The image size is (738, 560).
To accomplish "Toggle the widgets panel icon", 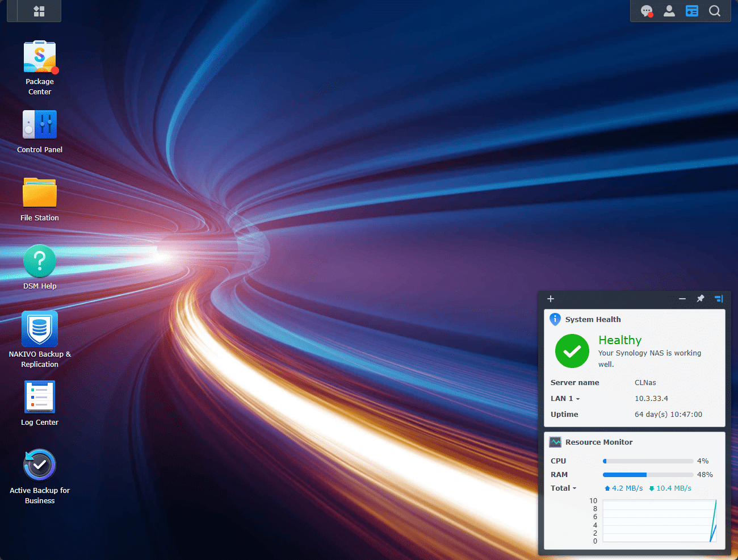I will tap(692, 11).
